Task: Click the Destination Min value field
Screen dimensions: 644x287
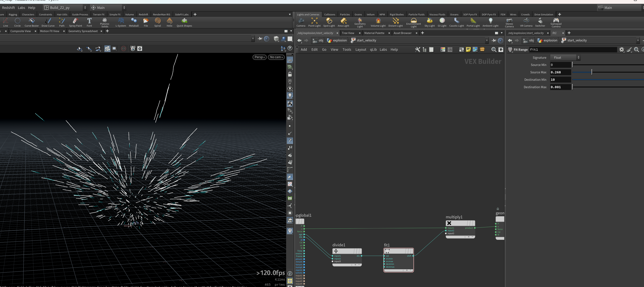Action: (560, 80)
